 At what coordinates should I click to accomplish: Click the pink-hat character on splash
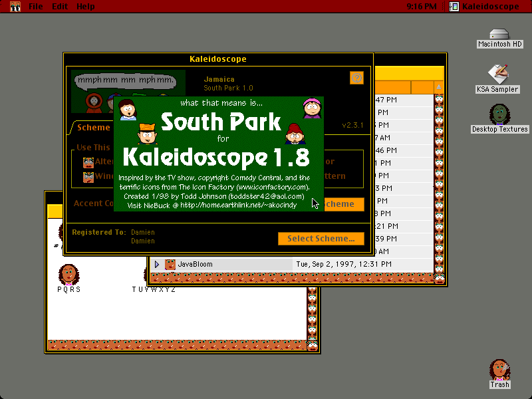pyautogui.click(x=312, y=108)
